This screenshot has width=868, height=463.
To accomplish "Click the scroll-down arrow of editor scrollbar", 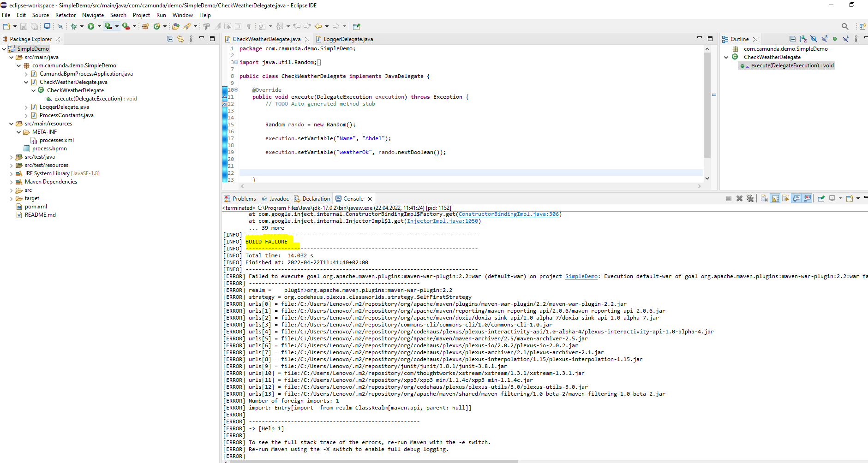I will pyautogui.click(x=707, y=178).
